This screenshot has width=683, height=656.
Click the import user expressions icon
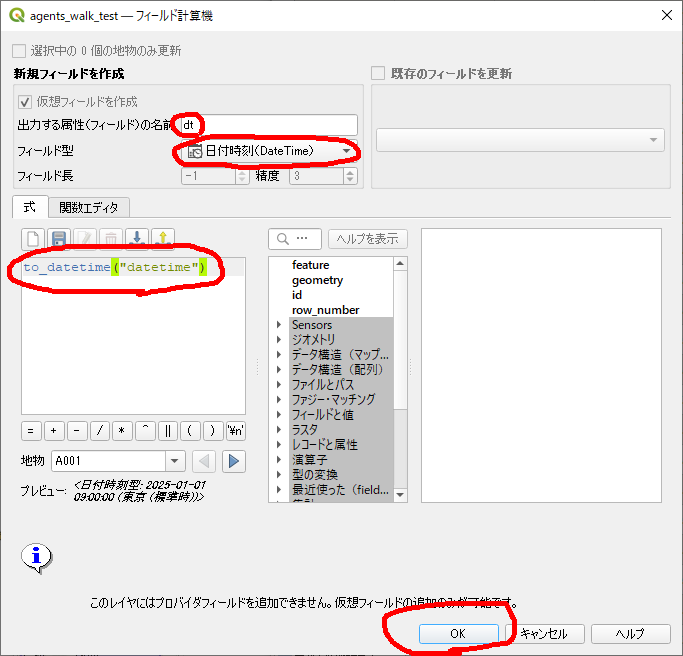(137, 239)
